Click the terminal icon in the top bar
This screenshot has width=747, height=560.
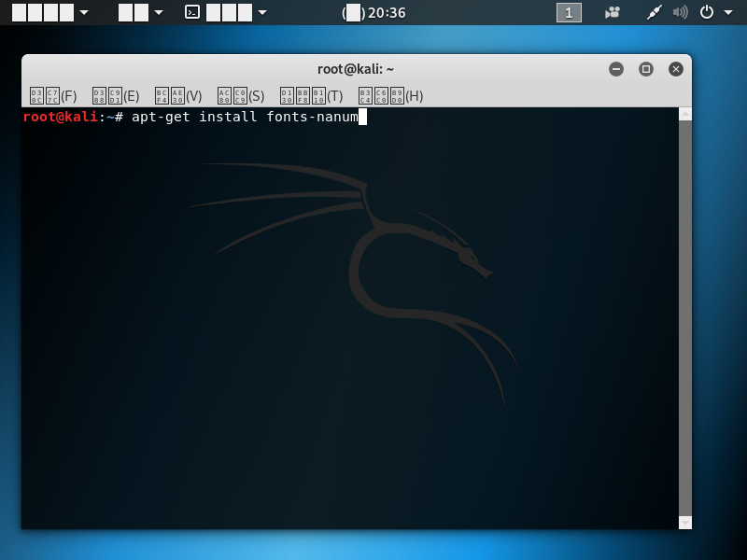pyautogui.click(x=192, y=12)
